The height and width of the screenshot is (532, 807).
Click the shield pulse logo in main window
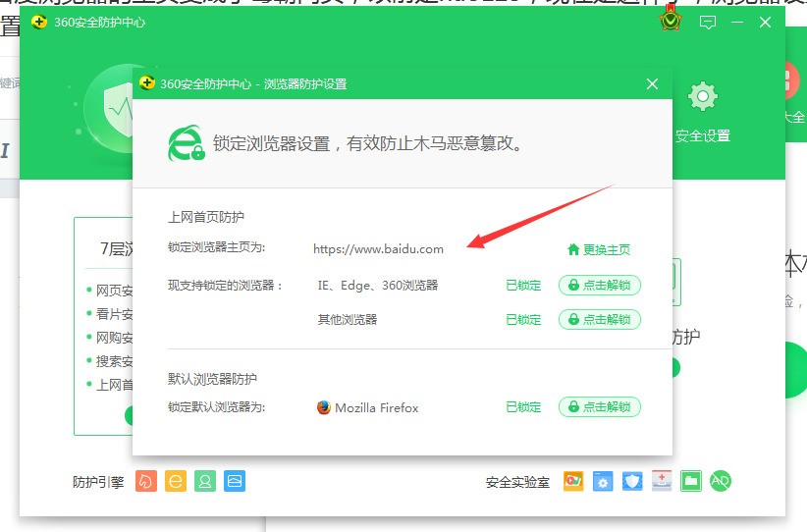coord(109,108)
